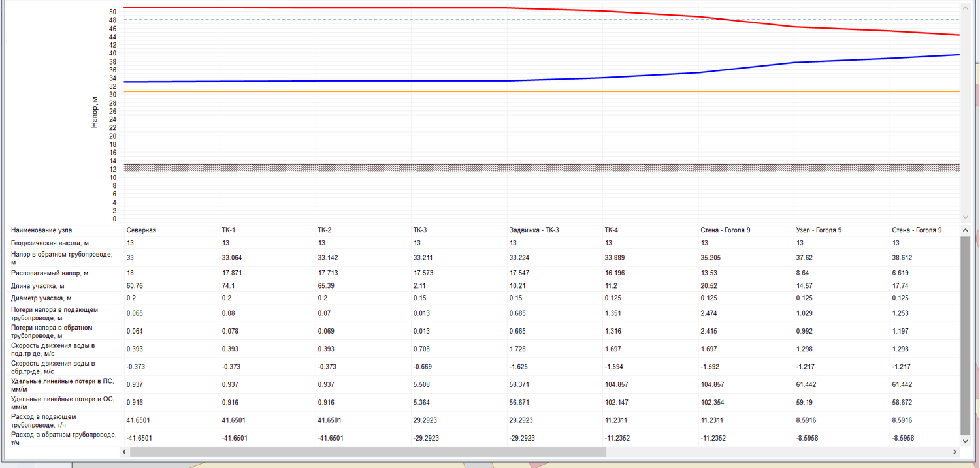The width and height of the screenshot is (980, 468).
Task: Select the available head cell 17.871
Action: click(x=232, y=273)
